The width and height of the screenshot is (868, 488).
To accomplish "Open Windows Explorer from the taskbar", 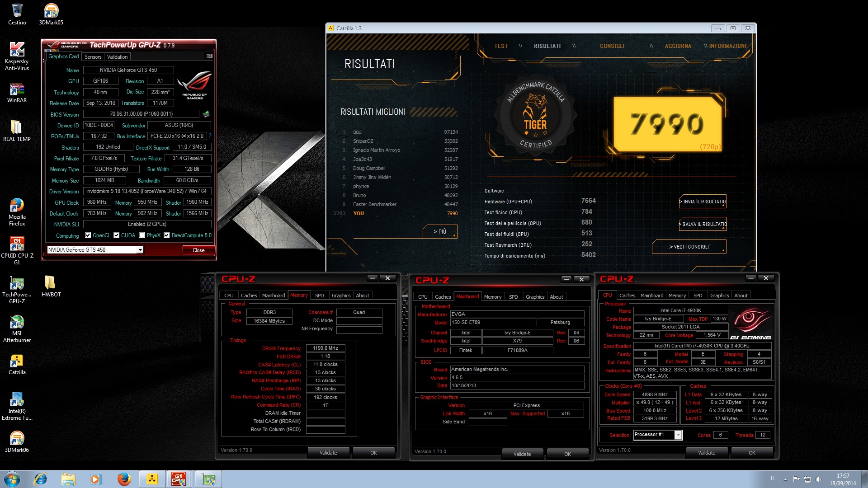I will coord(68,479).
